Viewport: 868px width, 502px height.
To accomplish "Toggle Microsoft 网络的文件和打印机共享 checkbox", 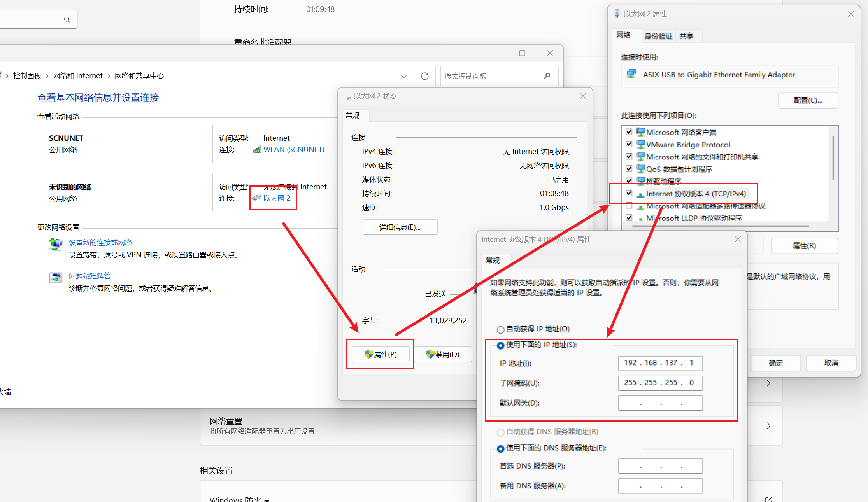I will coord(629,156).
